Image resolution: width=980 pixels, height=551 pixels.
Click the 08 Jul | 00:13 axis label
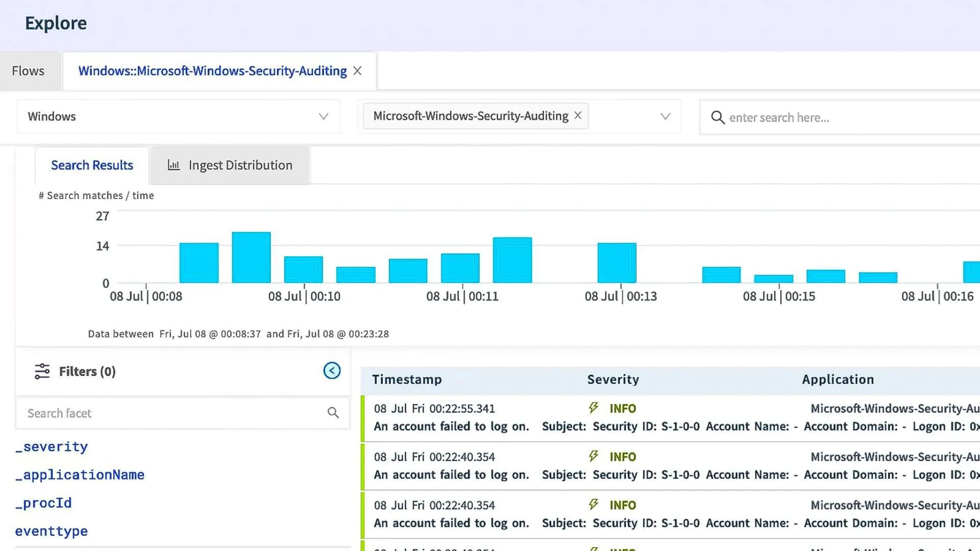click(x=621, y=296)
